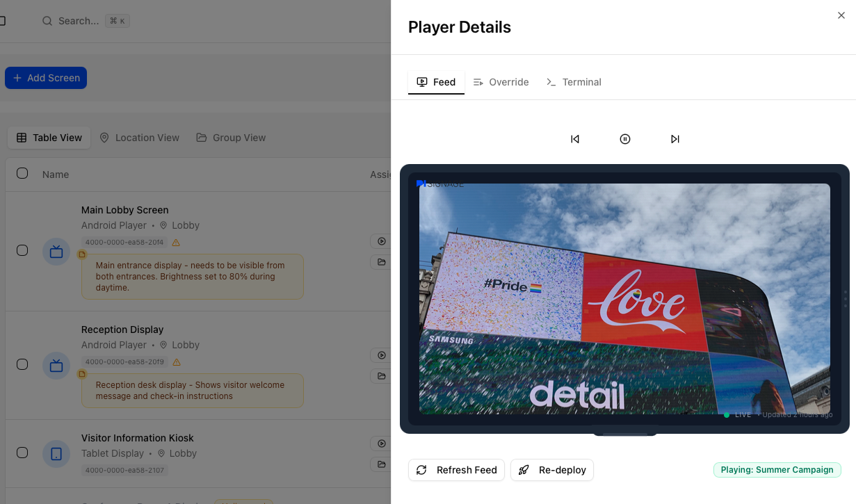The image size is (856, 504).
Task: Click the Visitor Information Kiosk tablet icon
Action: tap(56, 454)
